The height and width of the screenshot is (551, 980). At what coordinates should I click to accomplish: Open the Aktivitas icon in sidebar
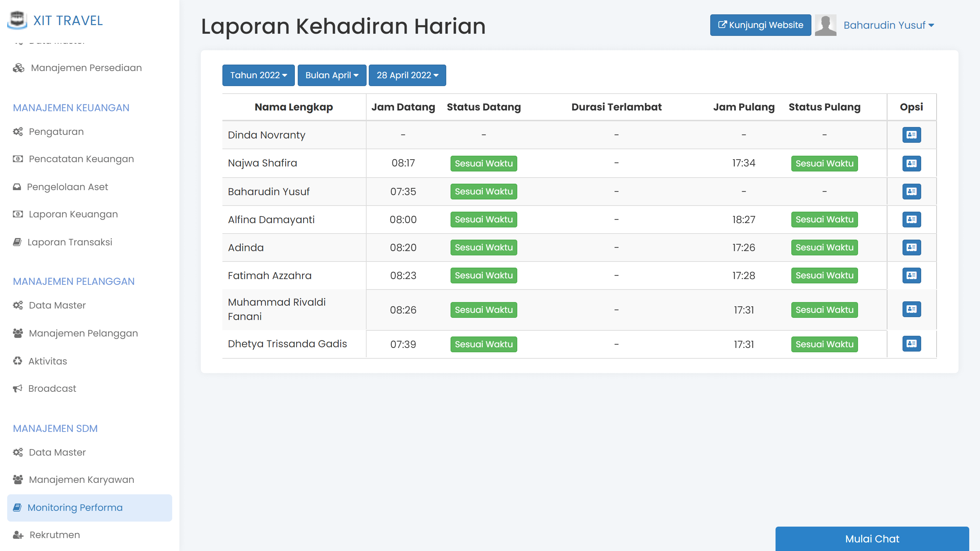pos(18,361)
